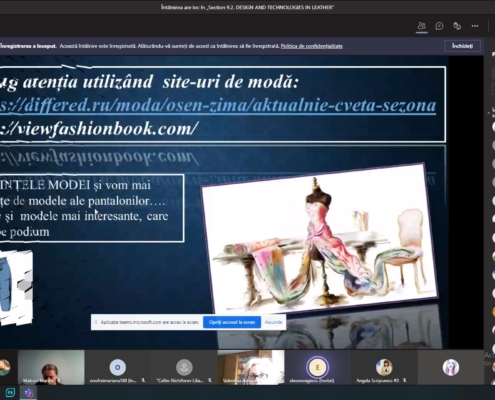Viewport: 495px width, 400px height.
Task: Open the Politica de confidențialitate link
Action: click(312, 46)
